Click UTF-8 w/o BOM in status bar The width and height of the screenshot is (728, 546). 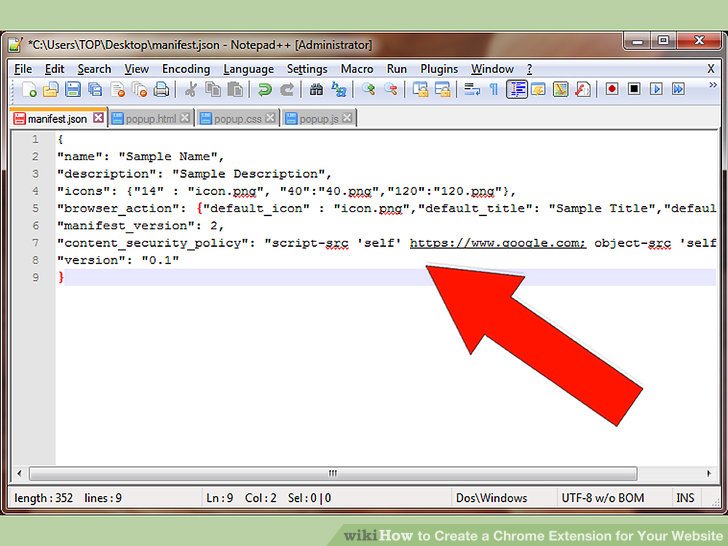pos(603,498)
